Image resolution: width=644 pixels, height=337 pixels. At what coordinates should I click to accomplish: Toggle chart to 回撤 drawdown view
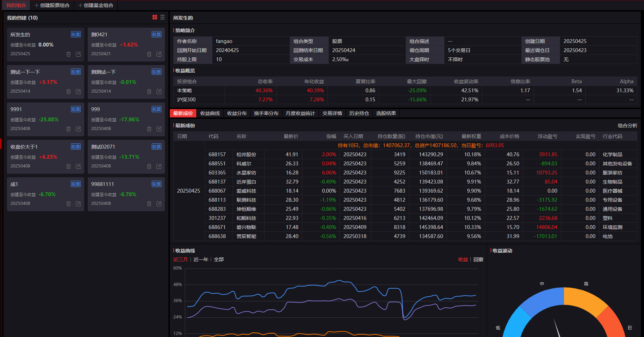point(478,259)
